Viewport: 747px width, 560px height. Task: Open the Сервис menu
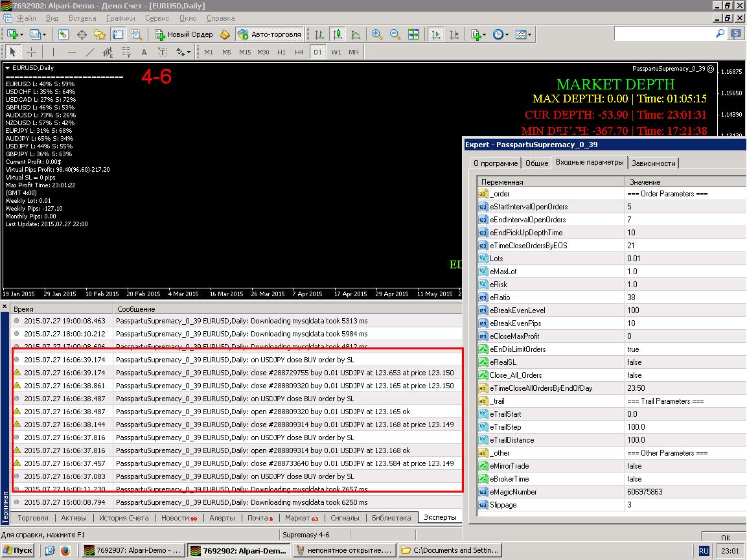157,18
